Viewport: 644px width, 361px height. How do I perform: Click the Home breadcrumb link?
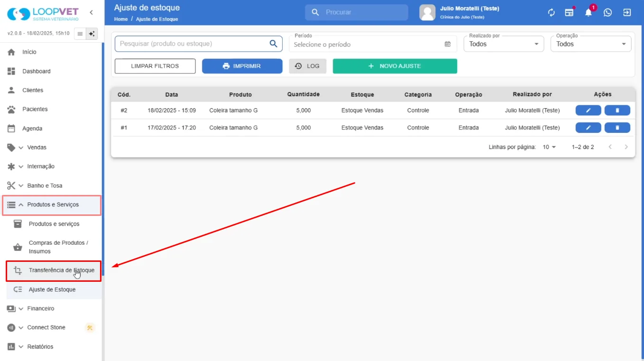[121, 19]
